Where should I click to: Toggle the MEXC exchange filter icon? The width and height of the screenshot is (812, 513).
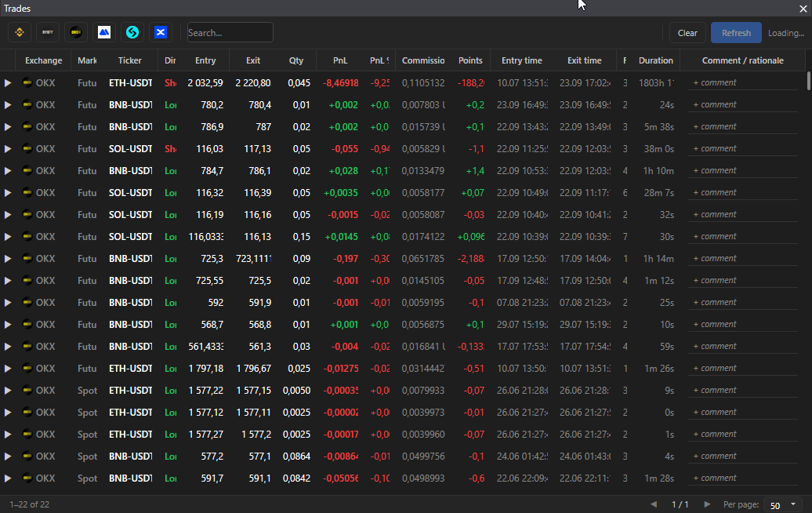click(x=104, y=33)
